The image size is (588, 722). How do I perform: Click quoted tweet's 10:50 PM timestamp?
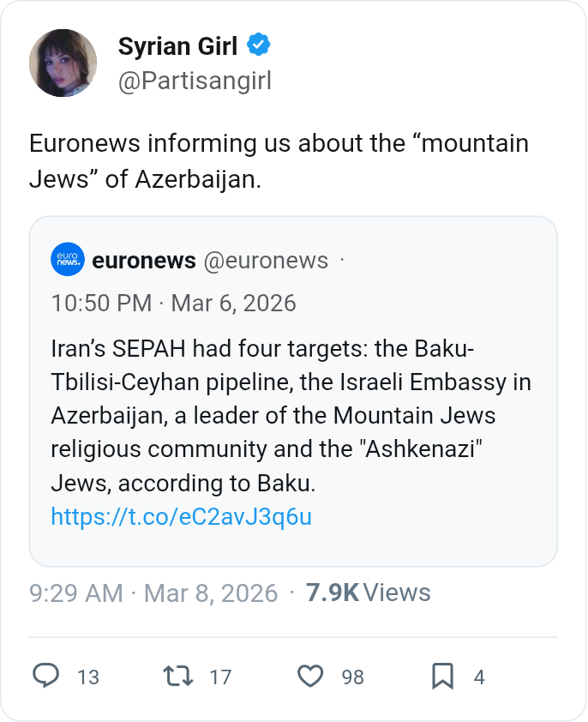coord(173,303)
